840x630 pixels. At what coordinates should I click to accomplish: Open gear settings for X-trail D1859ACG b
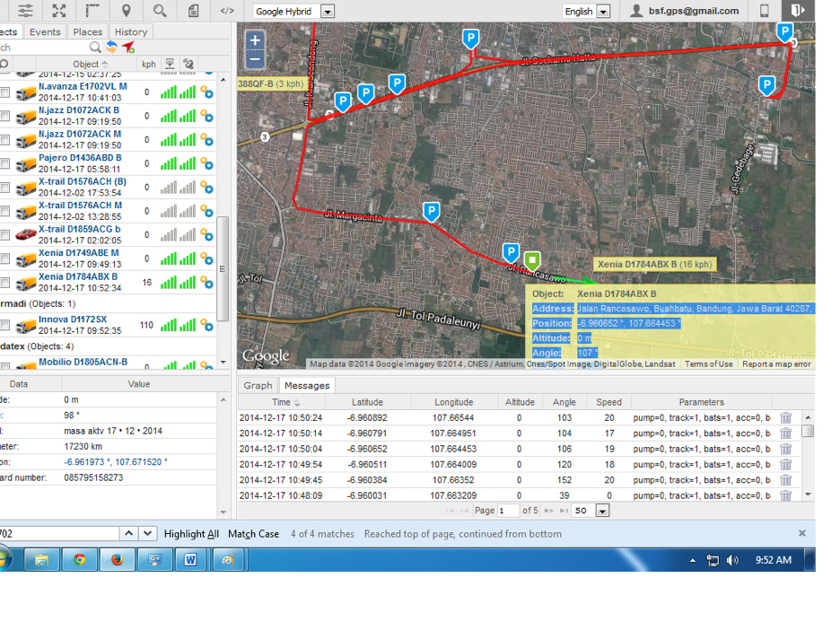206,234
